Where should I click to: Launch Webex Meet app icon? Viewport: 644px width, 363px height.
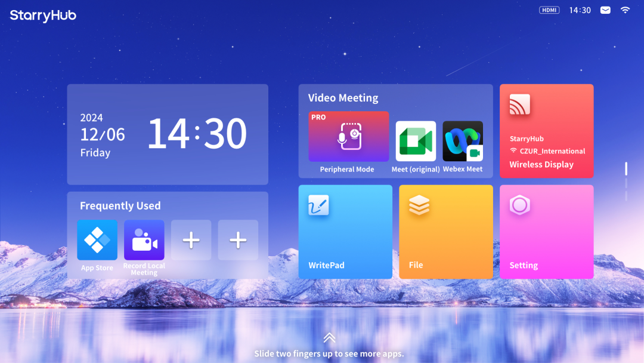(463, 141)
